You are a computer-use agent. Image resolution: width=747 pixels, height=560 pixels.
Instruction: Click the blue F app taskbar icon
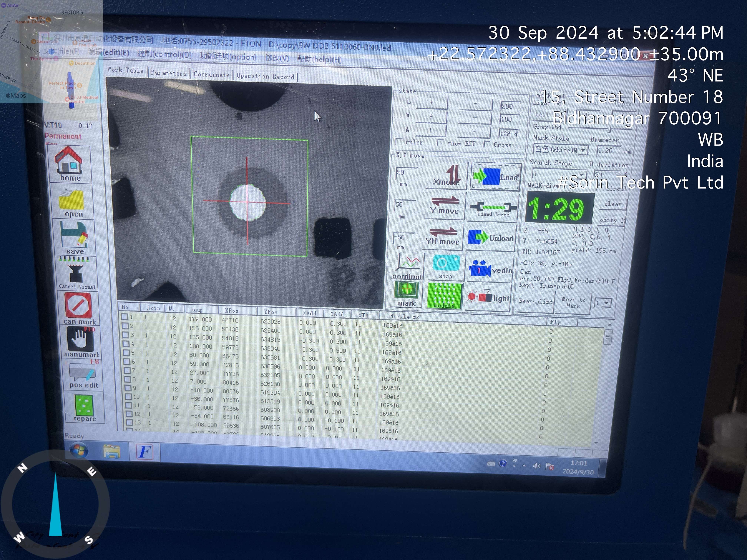(145, 452)
